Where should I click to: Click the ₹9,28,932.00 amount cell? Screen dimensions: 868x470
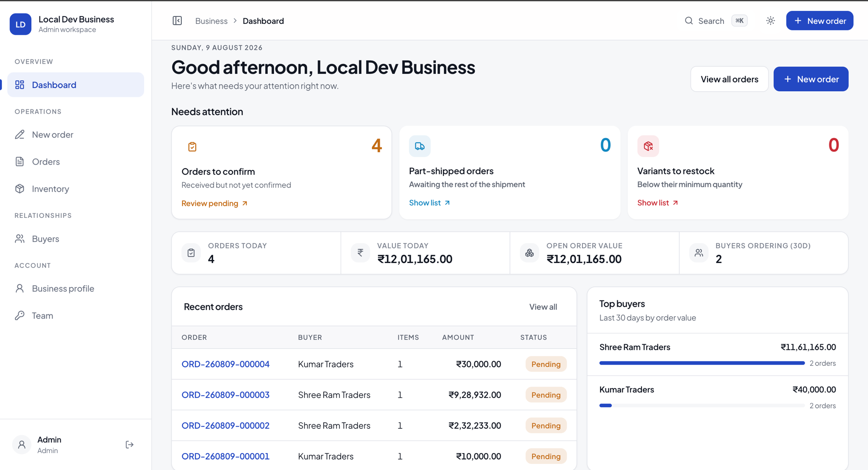(x=475, y=395)
